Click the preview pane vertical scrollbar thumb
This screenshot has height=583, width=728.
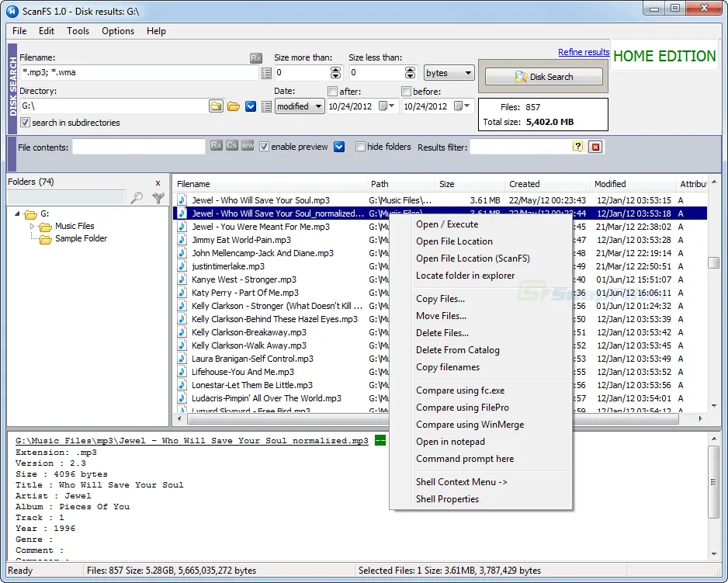(x=713, y=482)
